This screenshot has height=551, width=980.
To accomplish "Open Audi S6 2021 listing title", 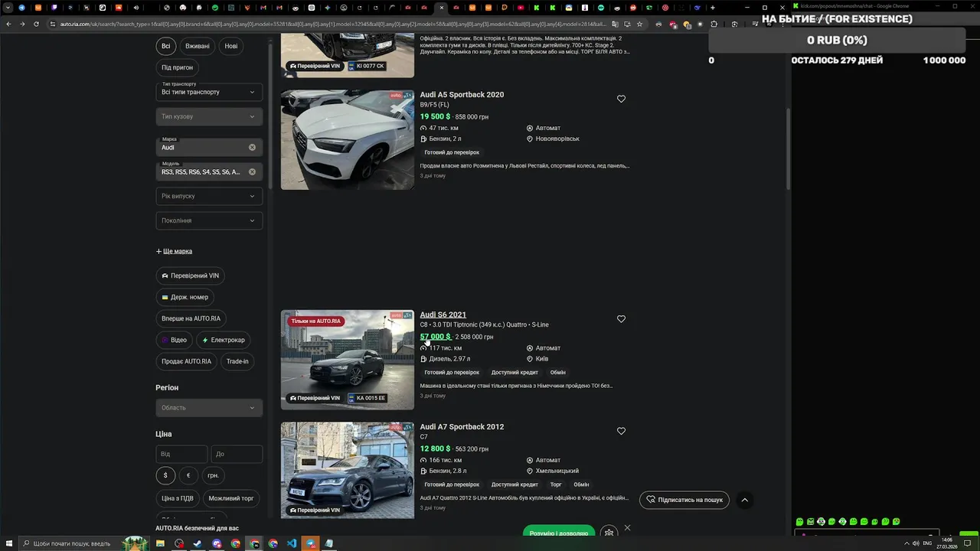I will coord(443,315).
